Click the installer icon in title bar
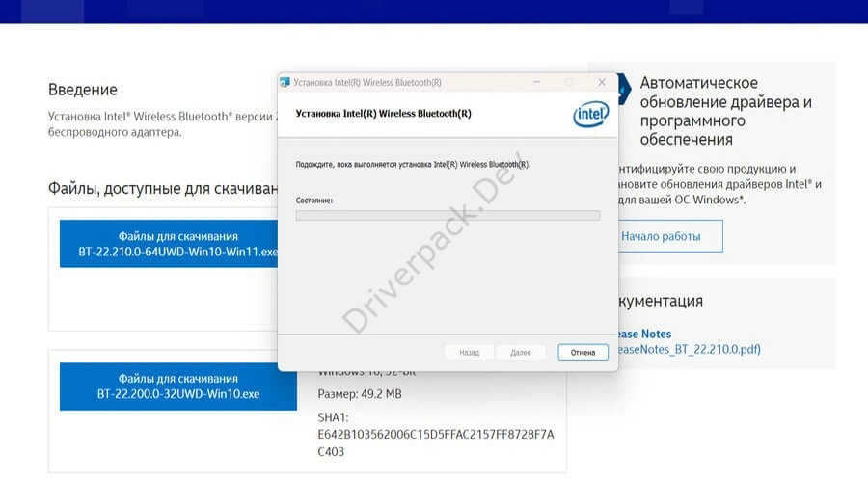Image resolution: width=868 pixels, height=482 pixels. click(285, 83)
